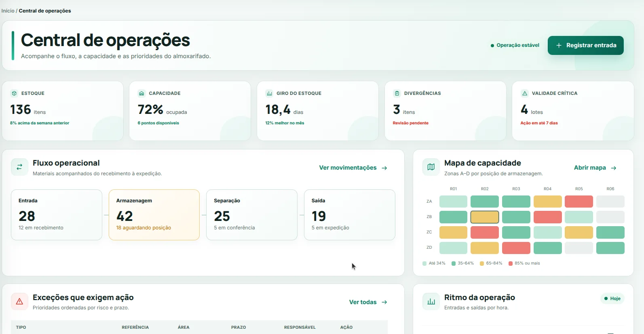Open the Abrir mapa link
Screen dimensions: 644x334
point(595,168)
